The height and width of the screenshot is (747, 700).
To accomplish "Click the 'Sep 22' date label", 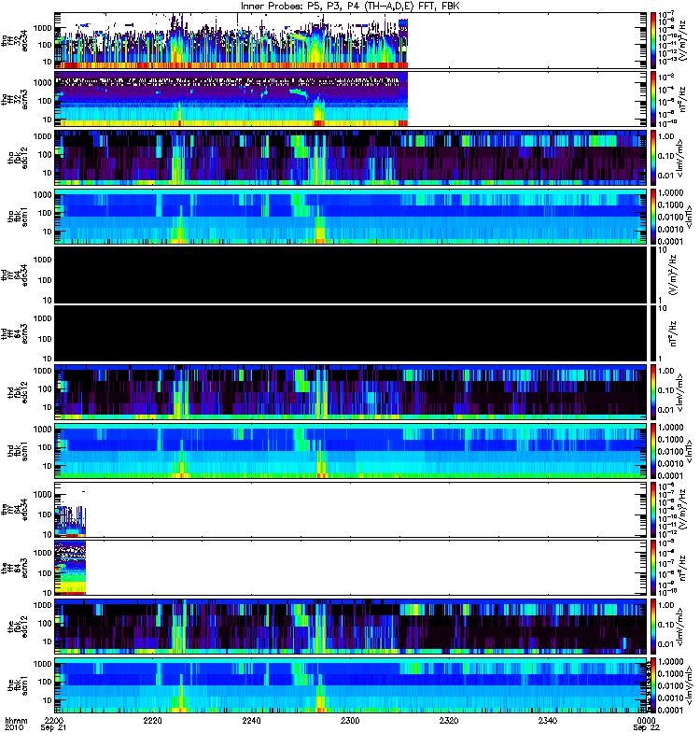I will pyautogui.click(x=646, y=728).
